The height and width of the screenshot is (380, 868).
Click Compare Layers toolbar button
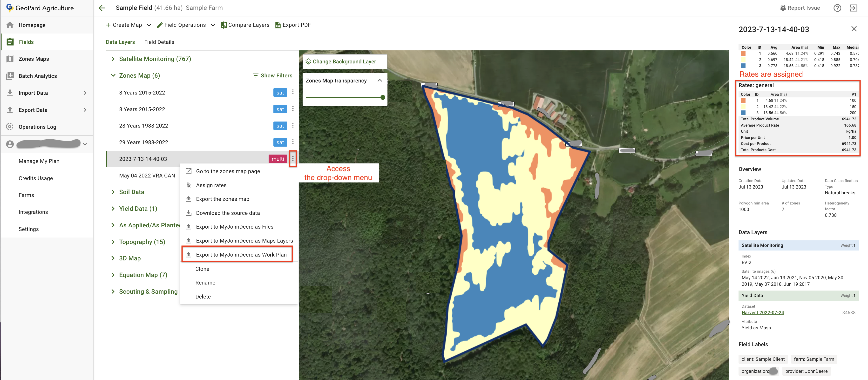pyautogui.click(x=245, y=25)
